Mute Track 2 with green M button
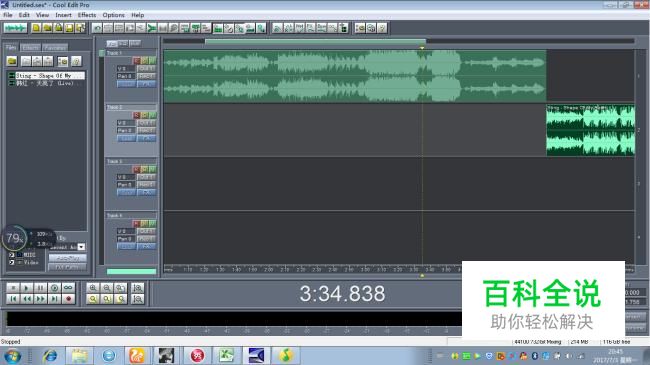This screenshot has width=650, height=365. tap(153, 115)
